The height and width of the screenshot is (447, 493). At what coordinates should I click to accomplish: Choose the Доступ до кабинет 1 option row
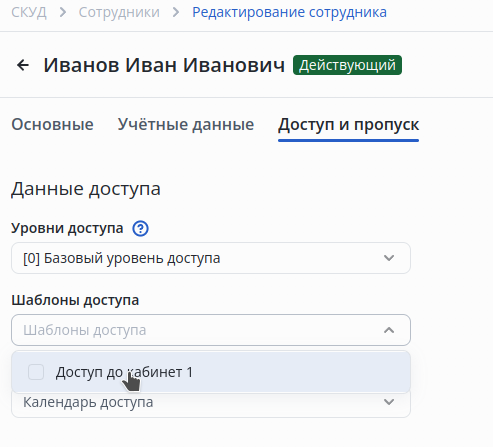[x=211, y=372]
